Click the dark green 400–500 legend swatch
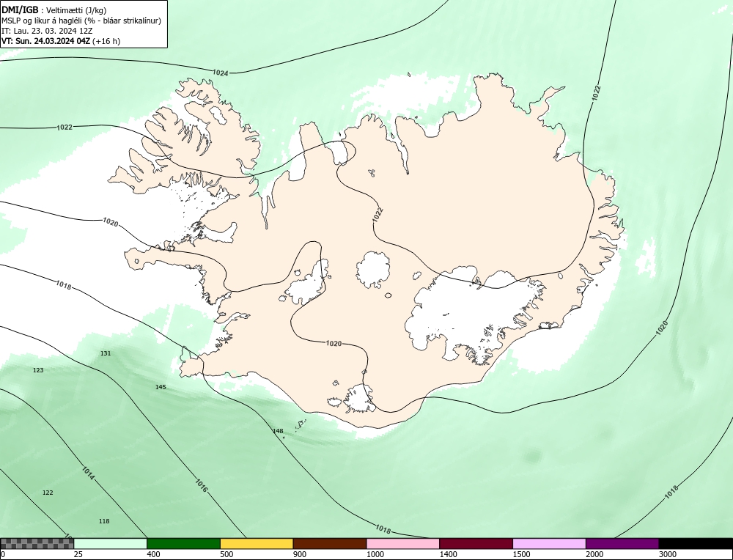 pos(183,543)
